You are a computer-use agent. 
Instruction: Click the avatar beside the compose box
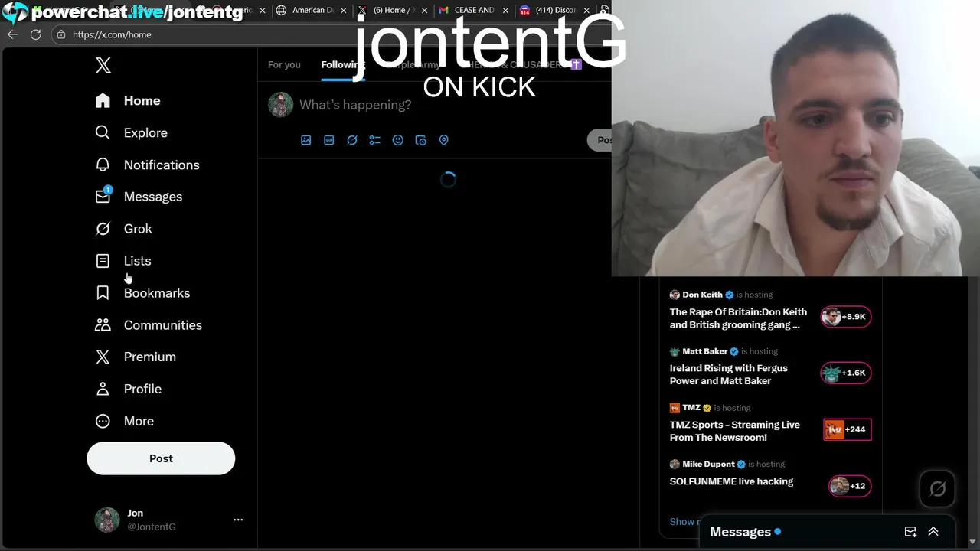pyautogui.click(x=281, y=105)
